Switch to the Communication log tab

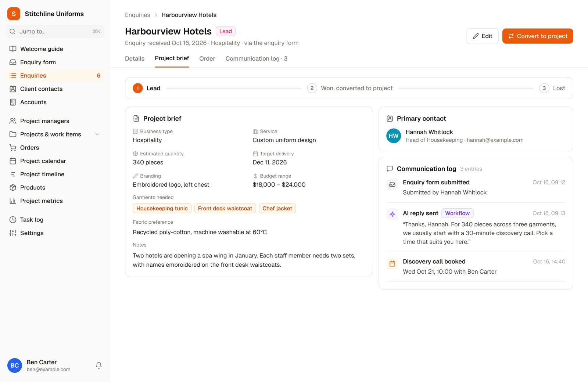(257, 58)
